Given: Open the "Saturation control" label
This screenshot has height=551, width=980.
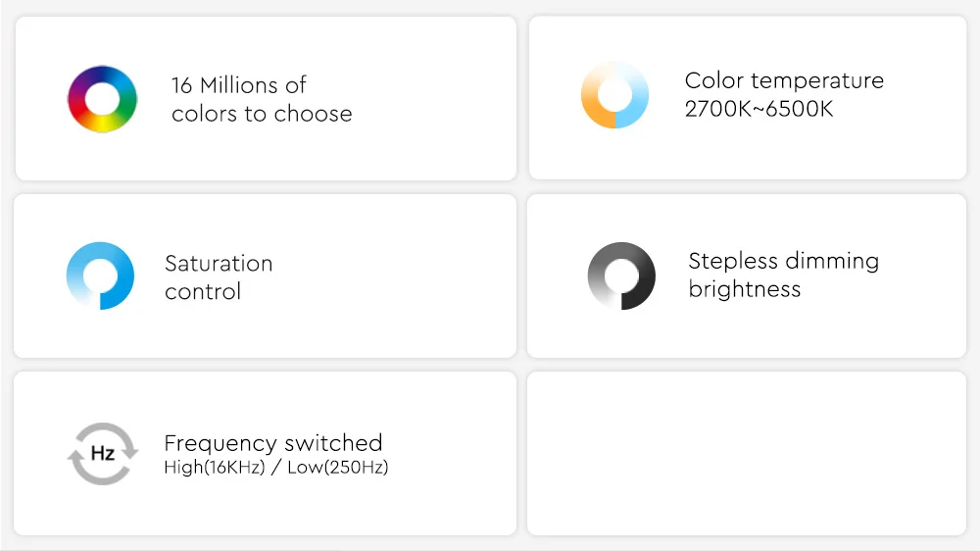Looking at the screenshot, I should (x=219, y=277).
